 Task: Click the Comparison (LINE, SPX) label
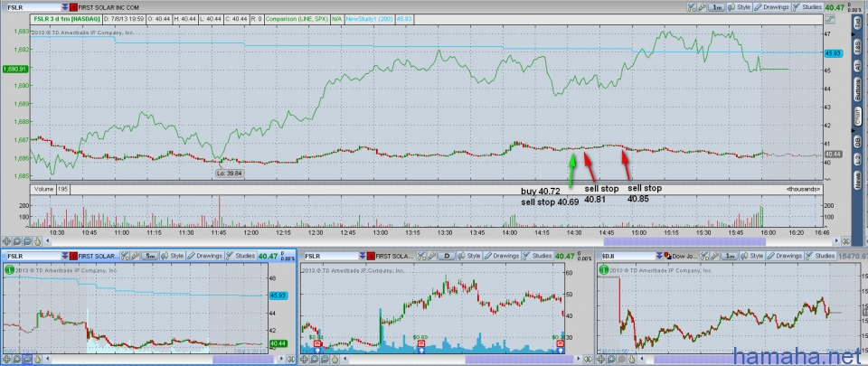297,18
